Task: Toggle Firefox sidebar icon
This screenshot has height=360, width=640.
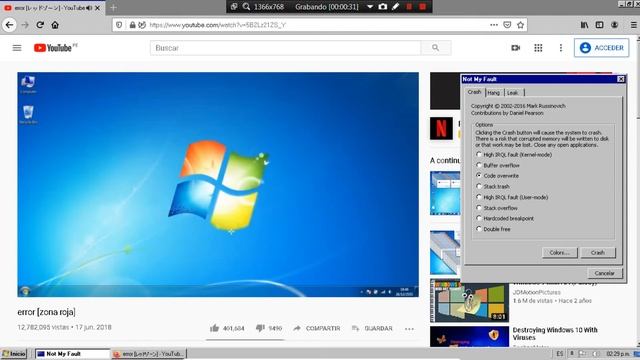Action: point(599,25)
